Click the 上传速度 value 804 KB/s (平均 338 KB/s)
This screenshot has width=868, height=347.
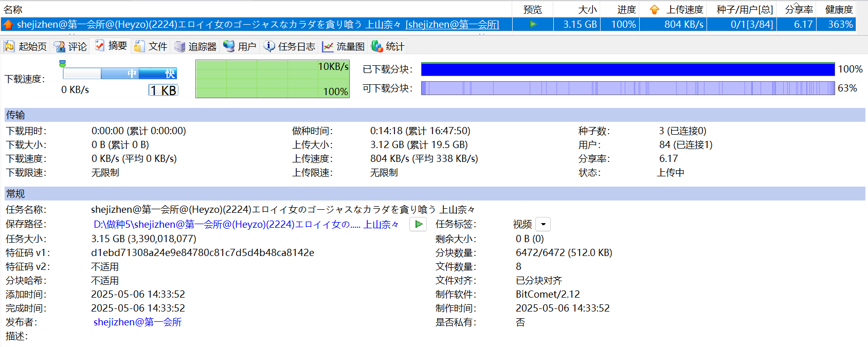tap(424, 158)
